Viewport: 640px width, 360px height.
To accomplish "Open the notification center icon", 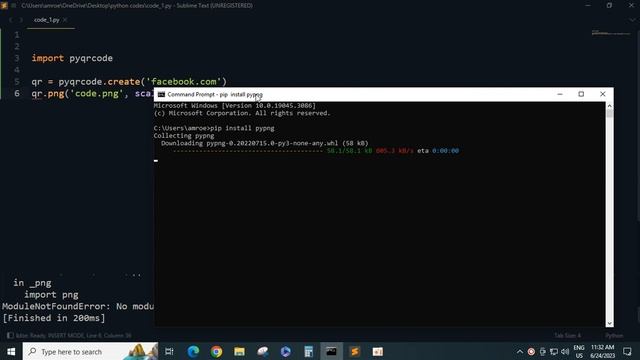I will click(627, 351).
